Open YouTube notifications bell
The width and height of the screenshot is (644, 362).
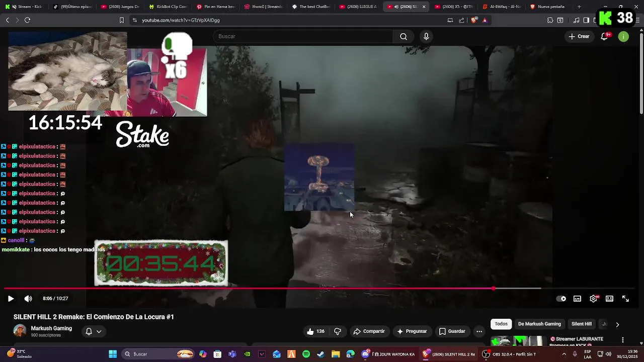605,36
